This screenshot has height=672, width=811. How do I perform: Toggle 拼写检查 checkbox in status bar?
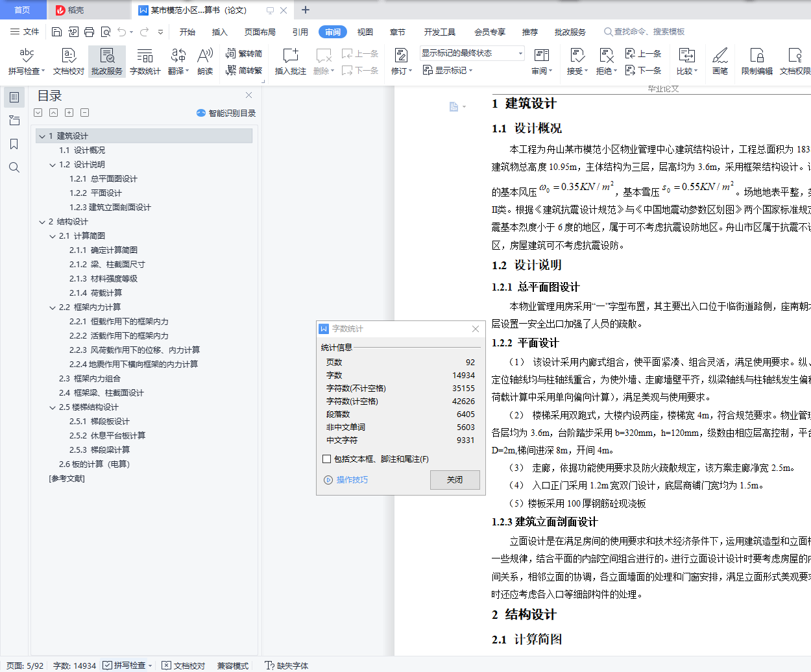pos(107,666)
